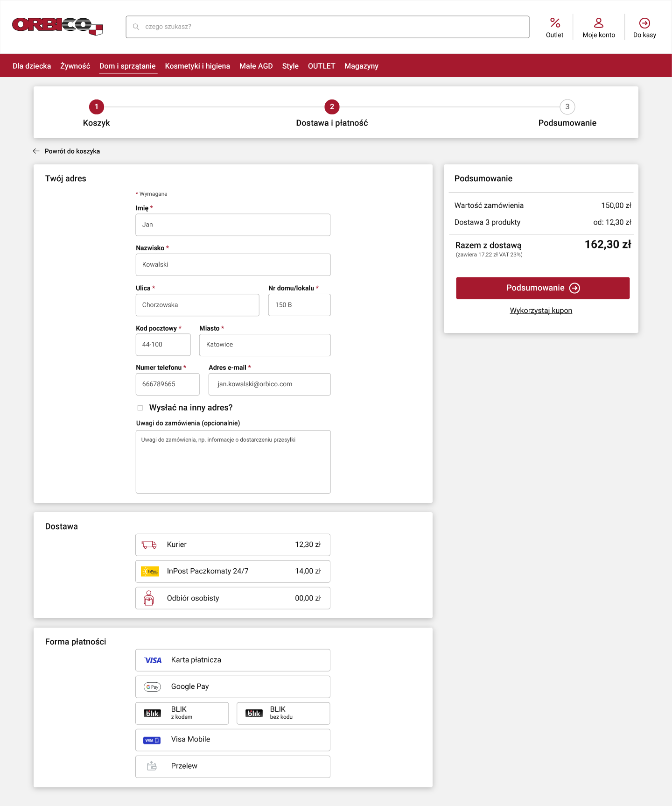This screenshot has width=672, height=806.
Task: Open the Kosmetyki i higiena category
Action: tap(197, 66)
